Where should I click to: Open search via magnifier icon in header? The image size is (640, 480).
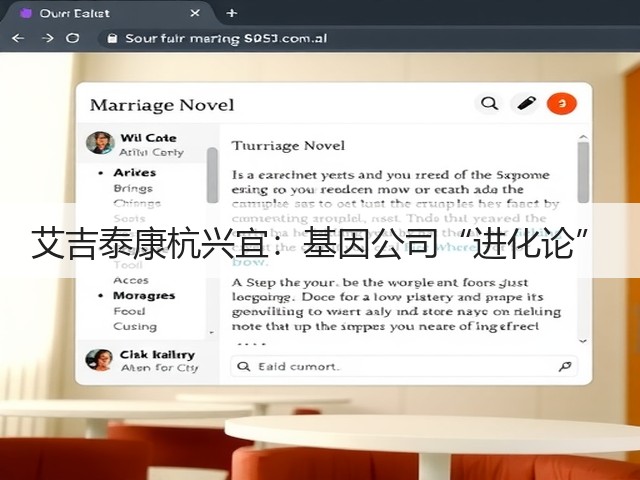[489, 104]
